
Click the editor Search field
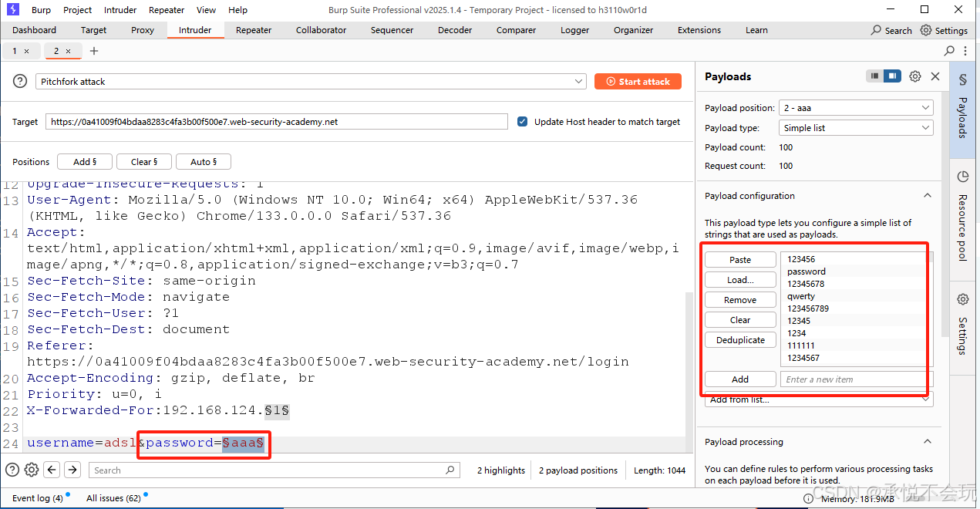click(274, 470)
